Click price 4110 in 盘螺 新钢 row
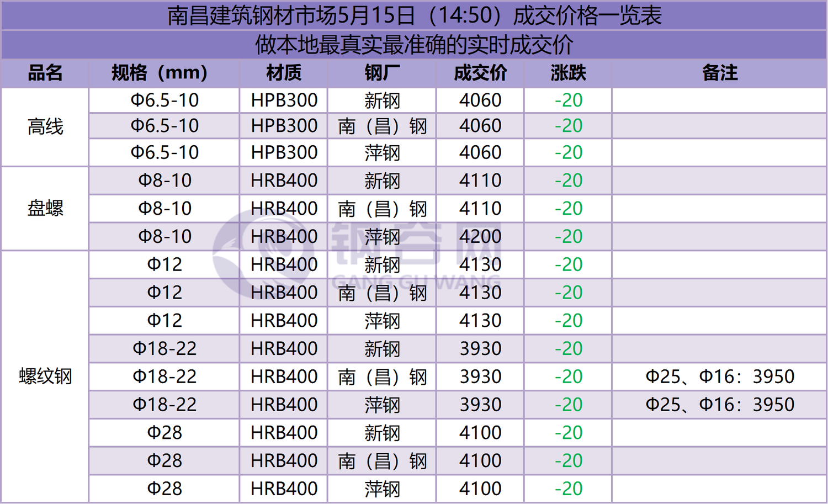Screen dimensions: 828x504 [x=480, y=181]
